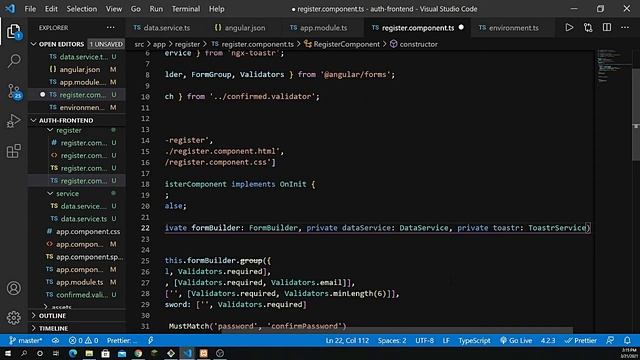Switch to VS Code taskbar icon

(187, 353)
